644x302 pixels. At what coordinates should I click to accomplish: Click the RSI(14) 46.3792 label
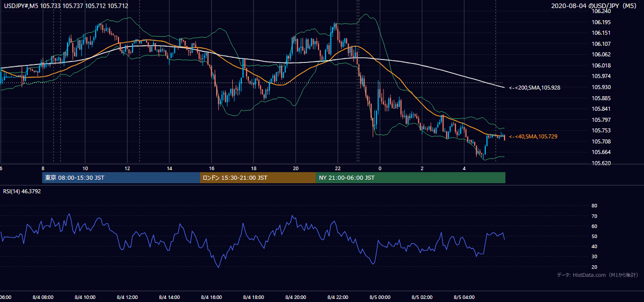pyautogui.click(x=22, y=191)
